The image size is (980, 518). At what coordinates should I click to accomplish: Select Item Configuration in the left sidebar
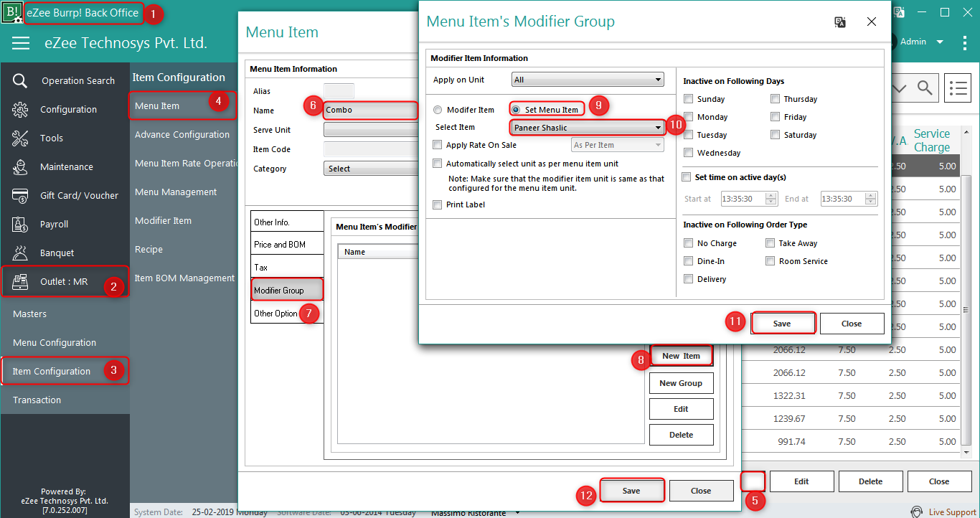click(x=65, y=371)
